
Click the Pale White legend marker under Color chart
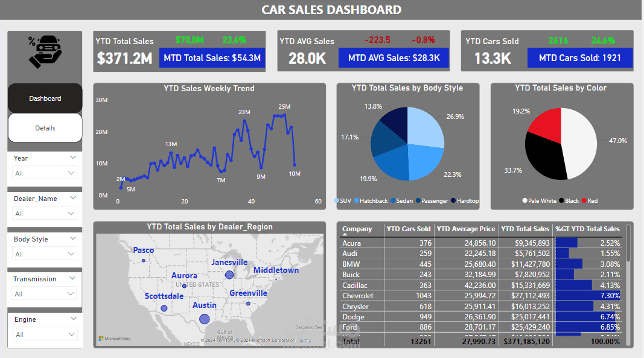pos(524,200)
